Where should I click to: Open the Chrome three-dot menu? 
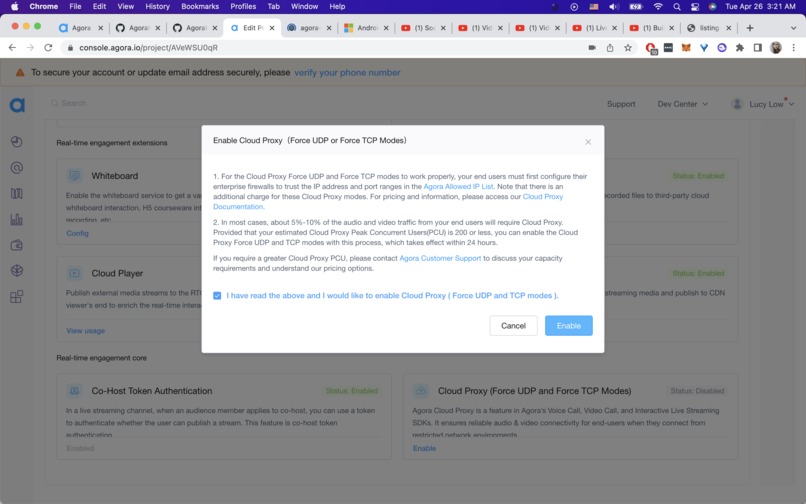click(x=794, y=48)
